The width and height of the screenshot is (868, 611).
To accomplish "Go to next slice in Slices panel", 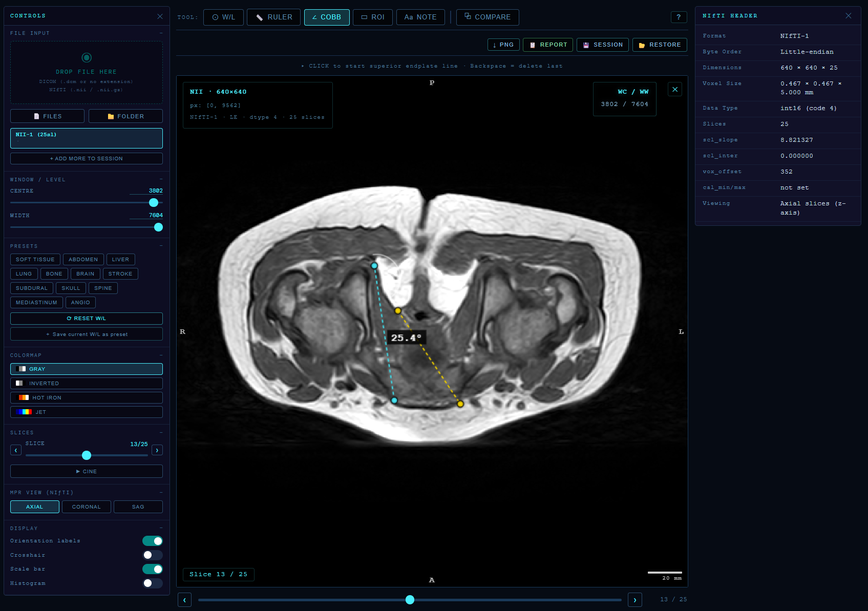I will (x=157, y=450).
